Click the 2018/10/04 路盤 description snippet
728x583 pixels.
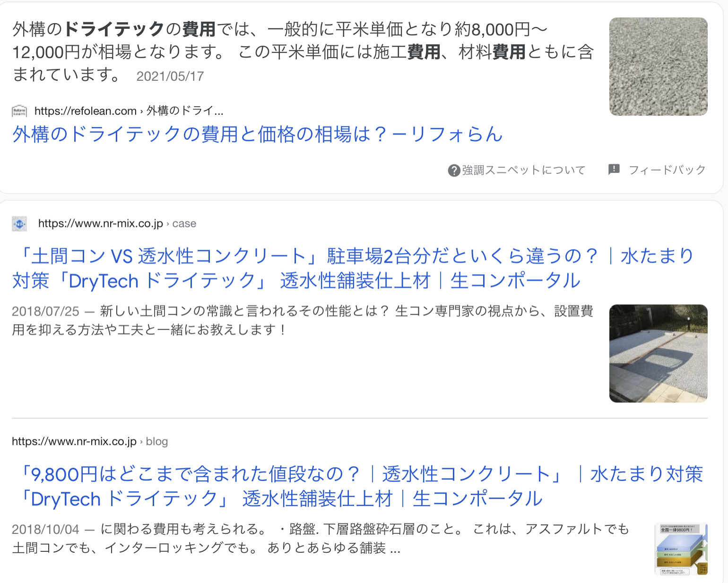(321, 539)
